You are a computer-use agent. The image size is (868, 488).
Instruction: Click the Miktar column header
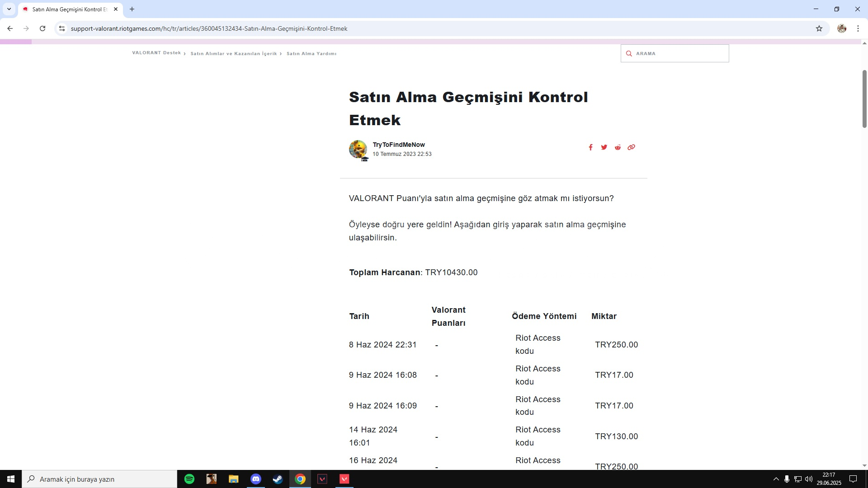point(604,316)
